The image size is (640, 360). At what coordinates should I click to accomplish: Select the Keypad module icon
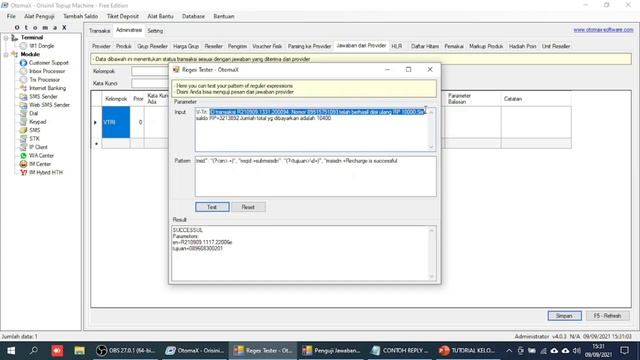point(23,122)
